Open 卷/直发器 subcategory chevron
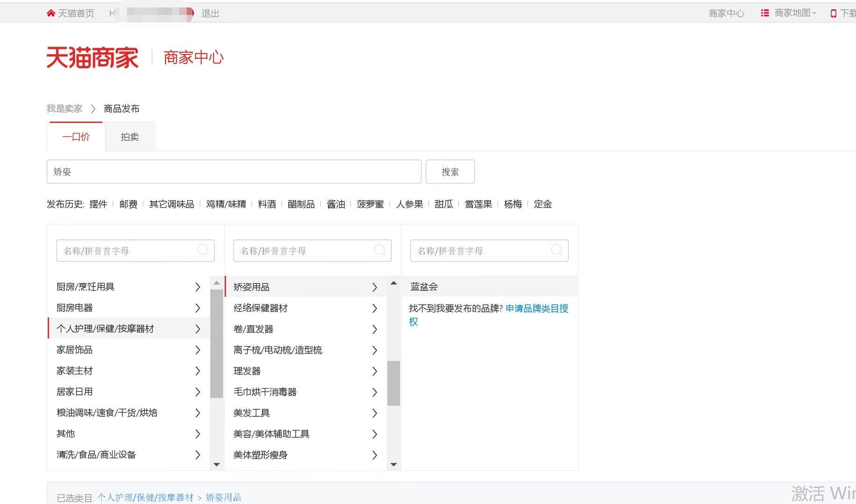Viewport: 856px width, 504px height. [x=375, y=329]
